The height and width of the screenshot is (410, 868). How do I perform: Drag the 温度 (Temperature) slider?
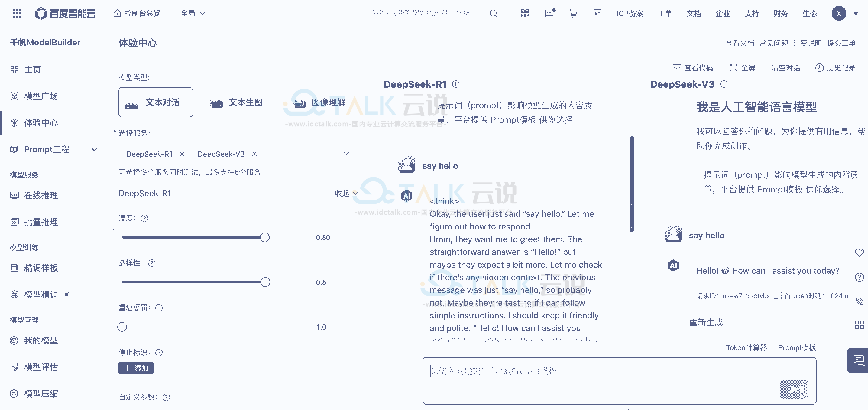tap(265, 237)
